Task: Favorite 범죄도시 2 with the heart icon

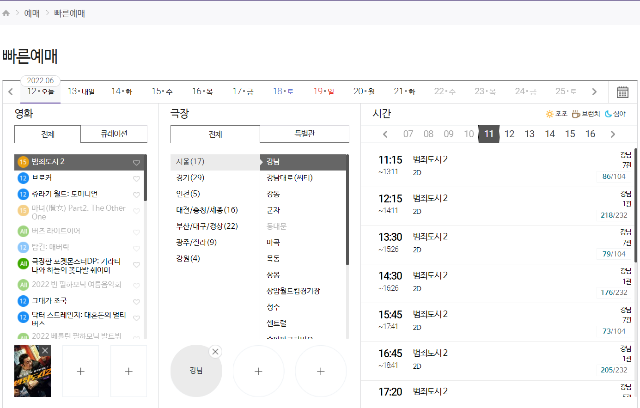Action: click(x=136, y=162)
